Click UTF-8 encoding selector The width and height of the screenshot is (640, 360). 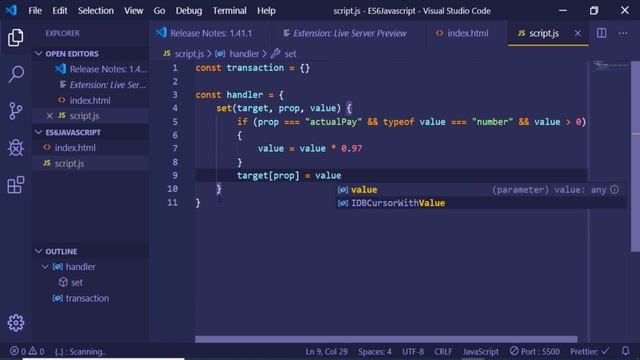(413, 351)
